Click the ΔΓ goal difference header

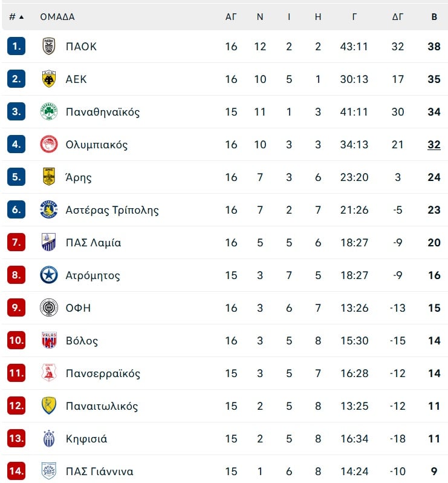click(398, 17)
